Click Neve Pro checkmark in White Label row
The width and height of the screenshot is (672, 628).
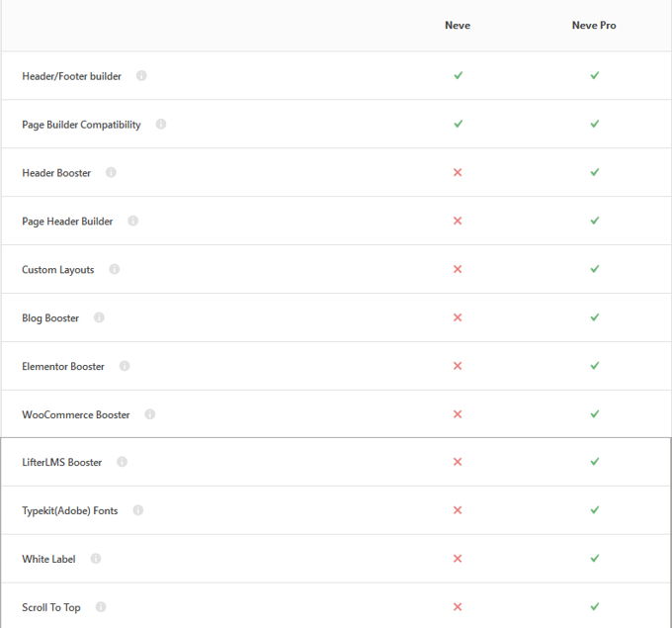pos(594,559)
